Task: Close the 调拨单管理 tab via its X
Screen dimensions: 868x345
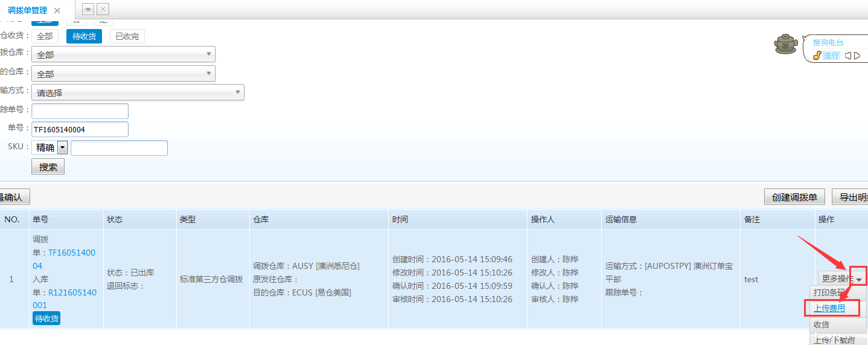Action: click(x=57, y=10)
